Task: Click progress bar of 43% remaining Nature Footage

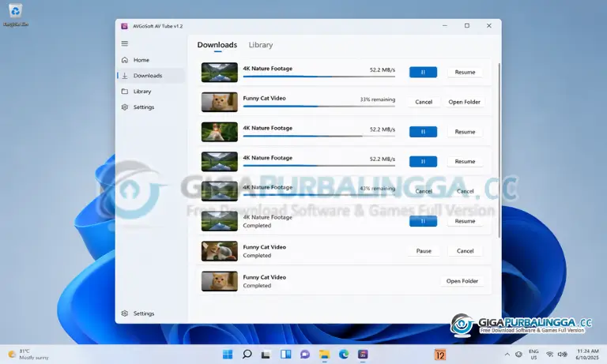Action: [319, 195]
